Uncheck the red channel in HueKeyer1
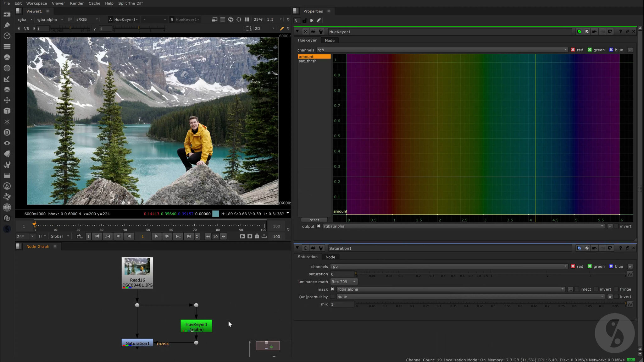The image size is (644, 362). tap(573, 50)
